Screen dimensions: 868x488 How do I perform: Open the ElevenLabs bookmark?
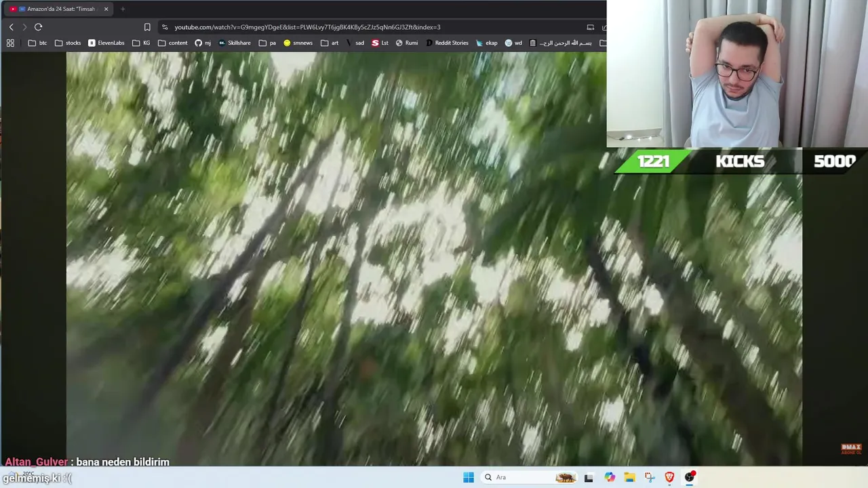(x=106, y=43)
